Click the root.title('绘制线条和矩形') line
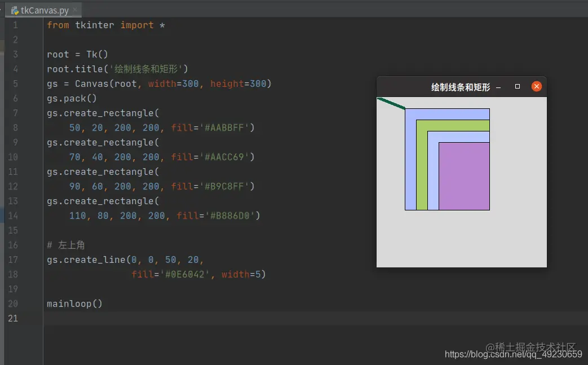Image resolution: width=588 pixels, height=365 pixels. click(117, 69)
